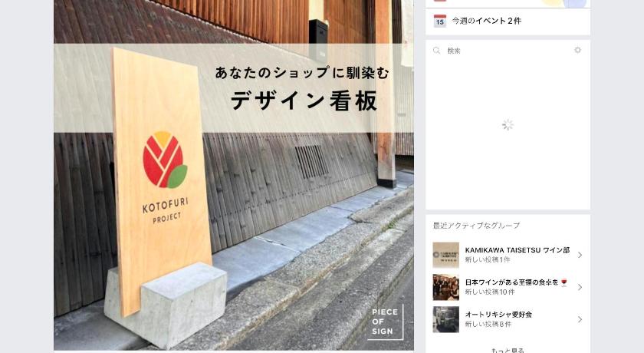
Task: Open the 日本ワインがある至福の食卓を group thumbnail
Action: (x=445, y=287)
